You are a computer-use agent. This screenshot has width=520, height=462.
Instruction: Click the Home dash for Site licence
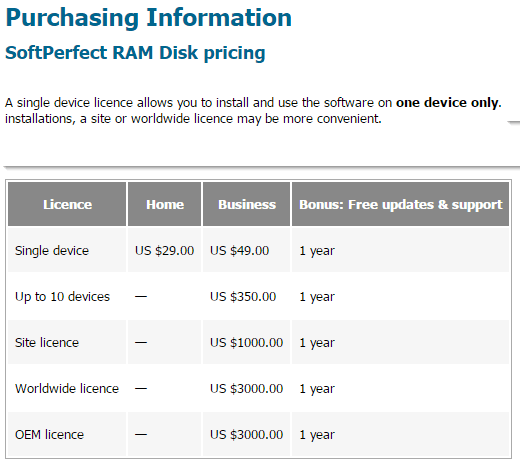tap(141, 342)
